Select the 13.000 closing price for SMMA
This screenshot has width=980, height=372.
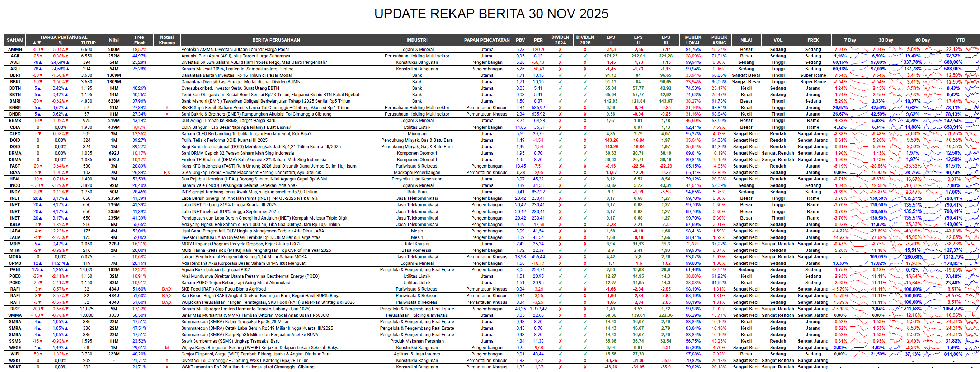tap(87, 315)
